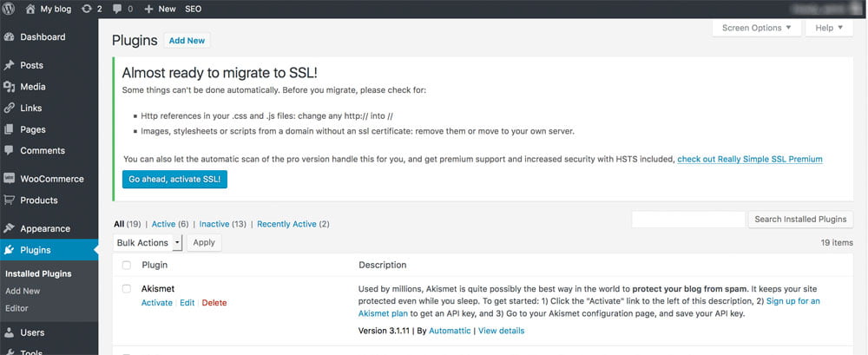Focus the plugin search input field

[688, 220]
